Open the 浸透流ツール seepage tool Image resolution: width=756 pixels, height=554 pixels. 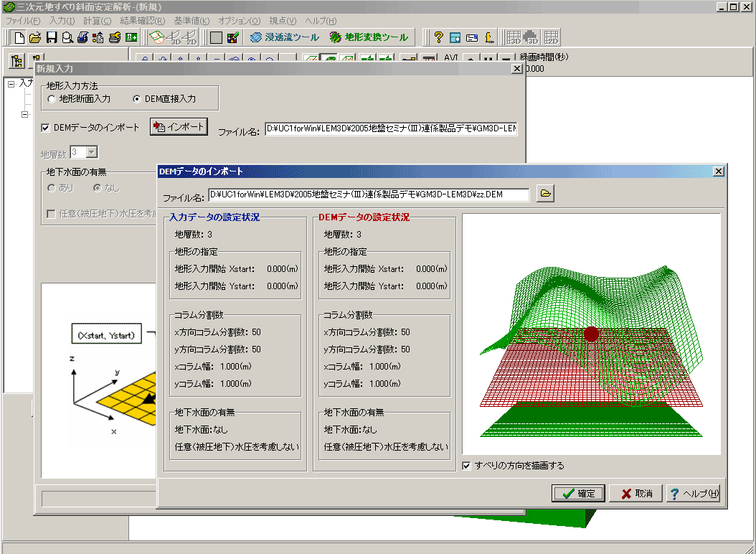pyautogui.click(x=284, y=37)
